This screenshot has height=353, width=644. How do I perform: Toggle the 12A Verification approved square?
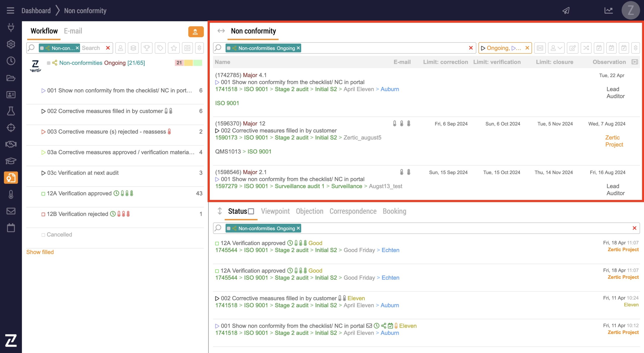(43, 194)
